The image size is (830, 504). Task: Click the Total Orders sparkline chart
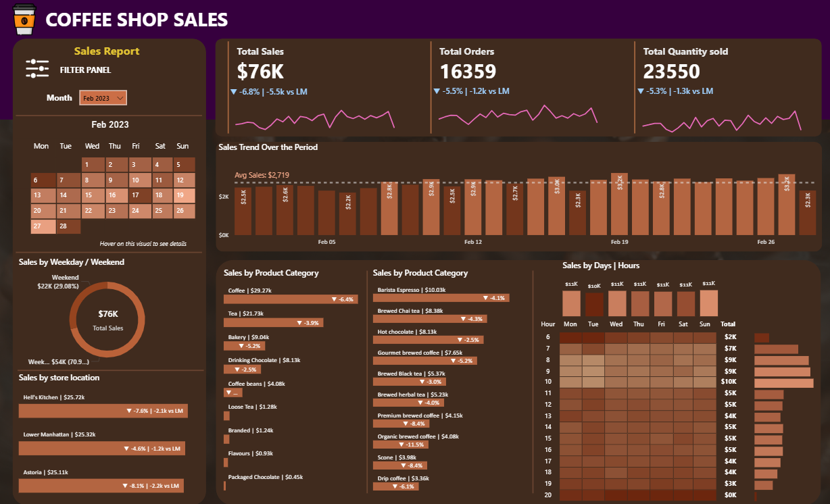[518, 114]
